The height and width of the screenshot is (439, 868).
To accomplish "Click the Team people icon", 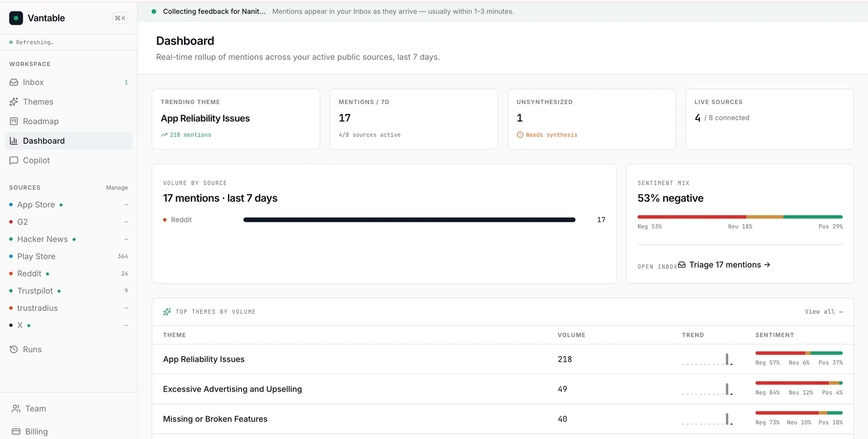I will click(x=16, y=409).
